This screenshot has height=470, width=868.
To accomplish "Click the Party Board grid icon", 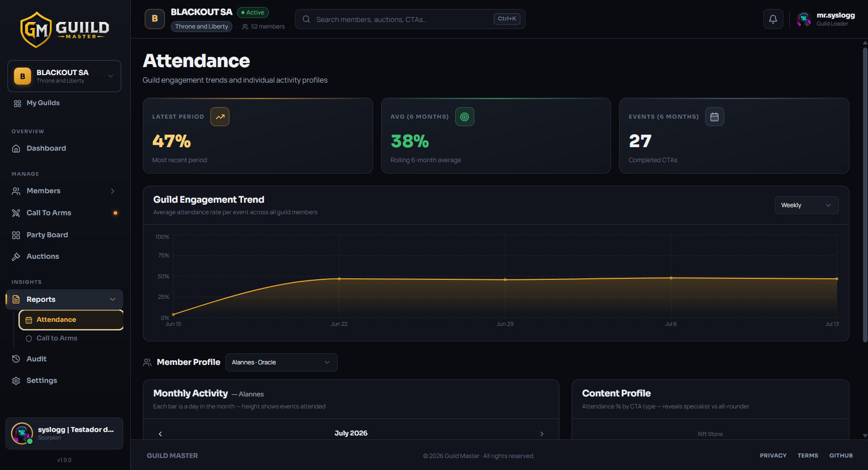I will [16, 235].
